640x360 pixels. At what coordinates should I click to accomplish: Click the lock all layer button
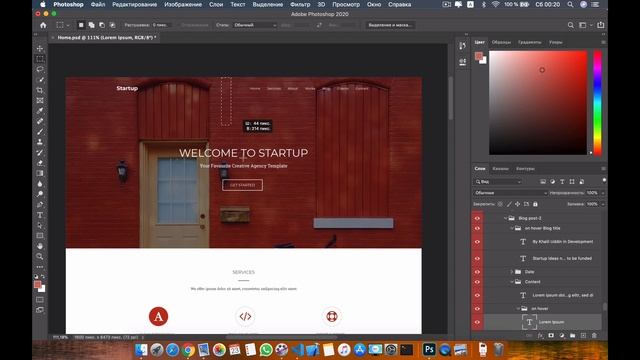(535, 204)
